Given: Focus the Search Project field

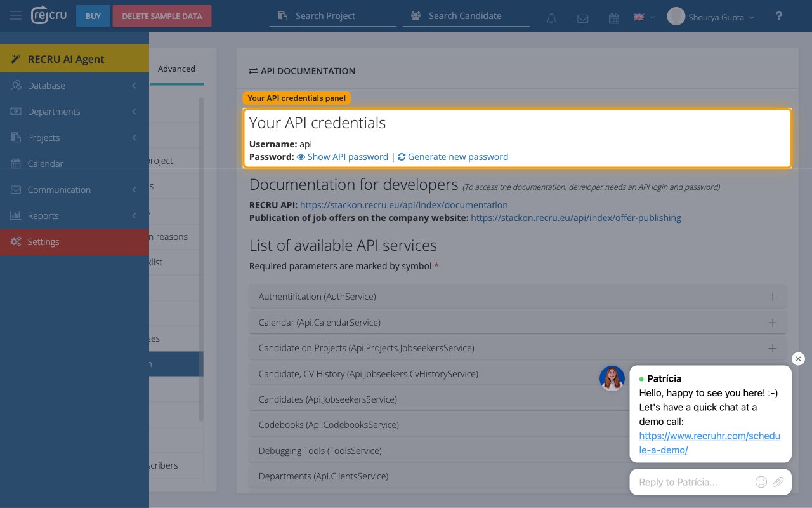Looking at the screenshot, I should [x=333, y=16].
